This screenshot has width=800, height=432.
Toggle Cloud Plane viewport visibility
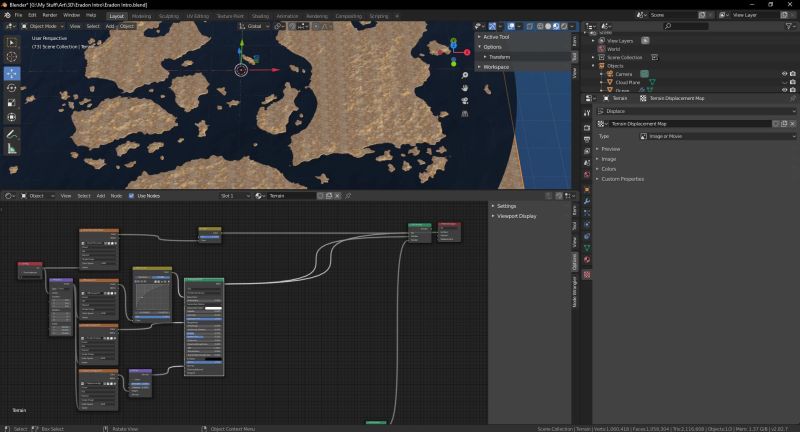784,82
